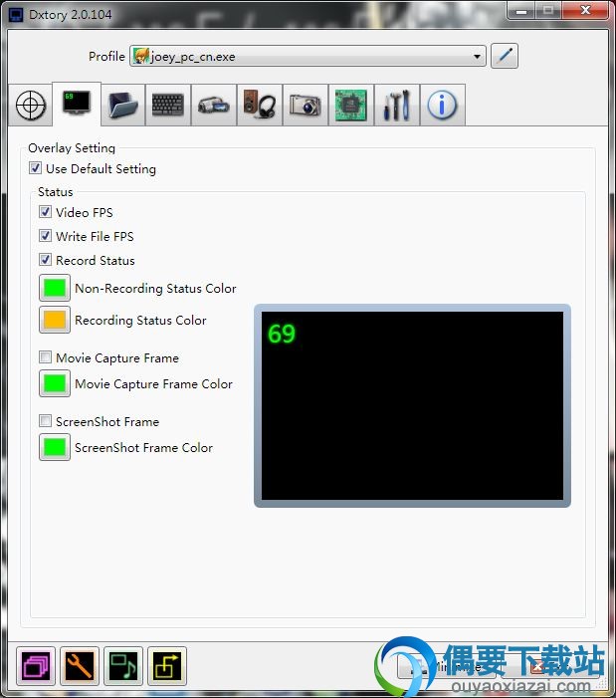Open the circuit board advanced tab
The width and height of the screenshot is (616, 698).
[351, 106]
